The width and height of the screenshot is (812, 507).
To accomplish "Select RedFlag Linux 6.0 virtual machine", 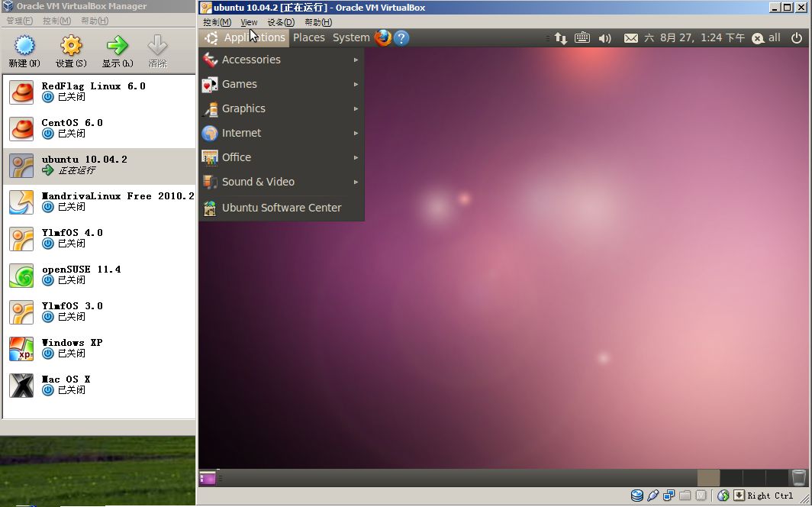I will (99, 92).
